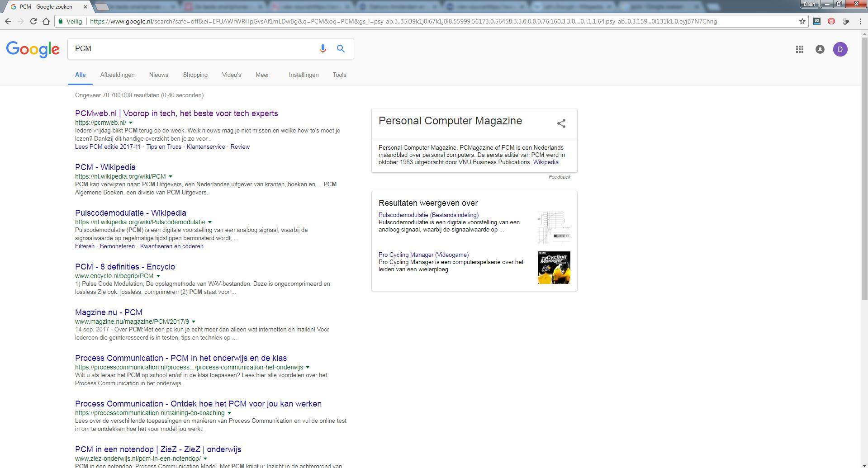Open a new browser tab

[x=103, y=7]
